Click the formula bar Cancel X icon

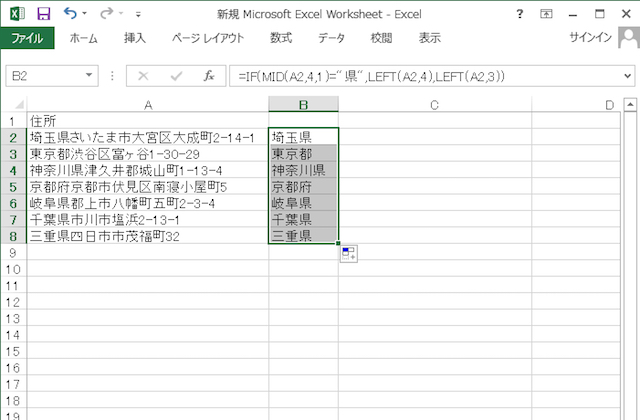(143, 76)
